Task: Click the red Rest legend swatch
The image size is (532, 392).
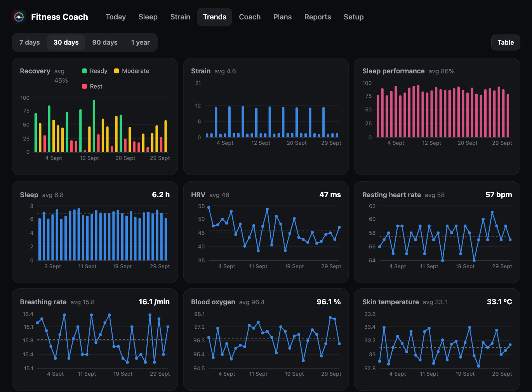Action: [x=84, y=87]
